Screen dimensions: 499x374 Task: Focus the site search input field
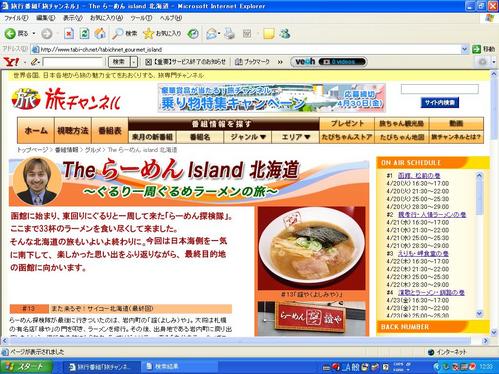[440, 89]
